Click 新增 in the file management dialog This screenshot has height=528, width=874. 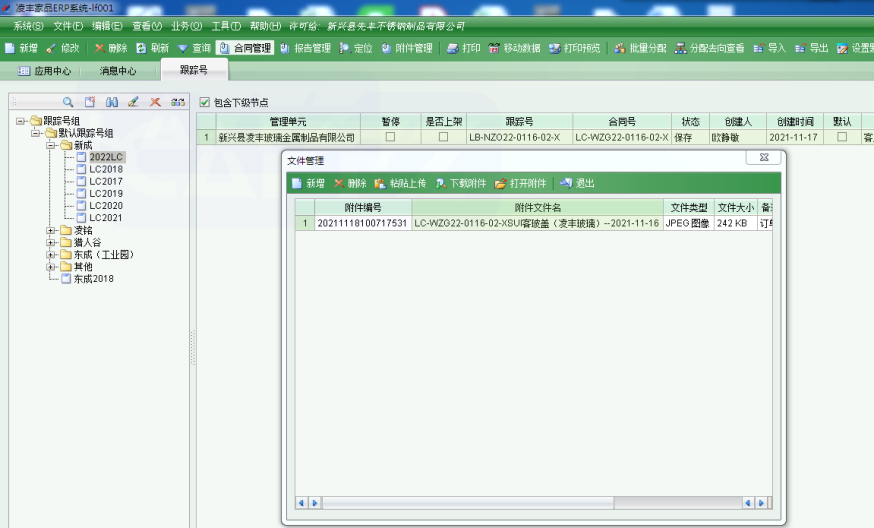pos(308,183)
